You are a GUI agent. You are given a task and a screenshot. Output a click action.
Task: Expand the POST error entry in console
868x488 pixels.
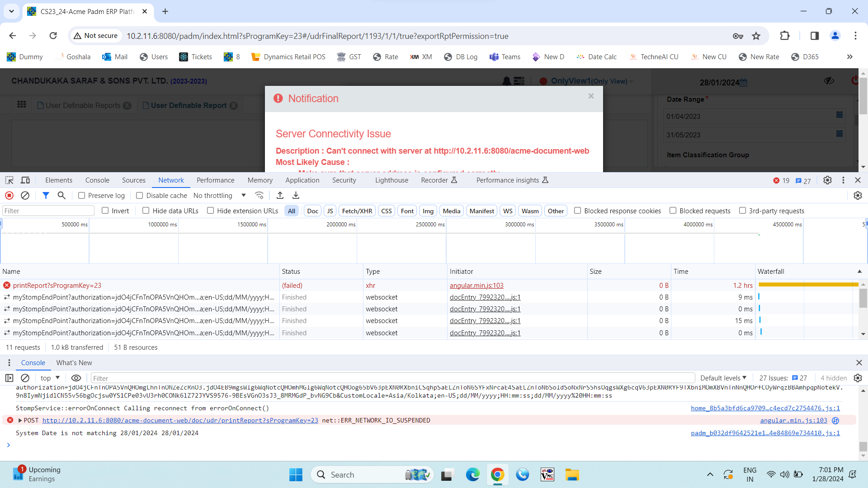pos(20,420)
